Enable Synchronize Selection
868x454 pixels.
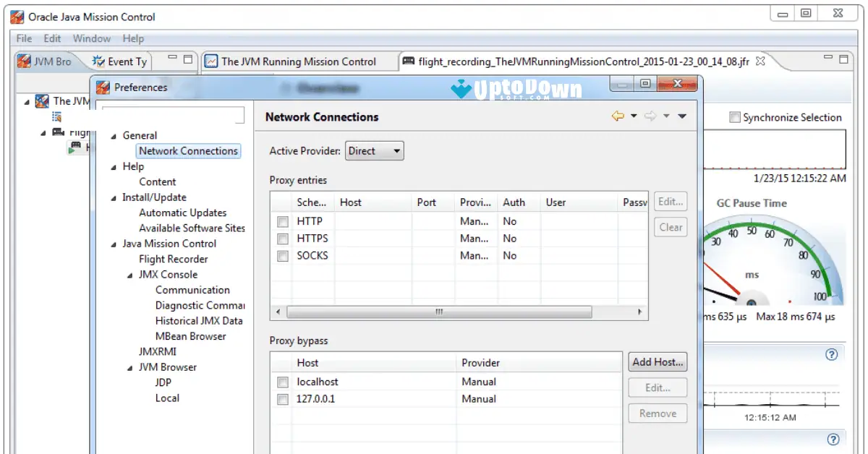[x=735, y=117]
